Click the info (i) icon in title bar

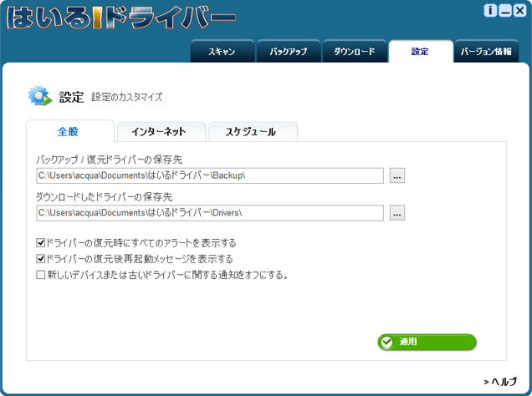pos(491,11)
